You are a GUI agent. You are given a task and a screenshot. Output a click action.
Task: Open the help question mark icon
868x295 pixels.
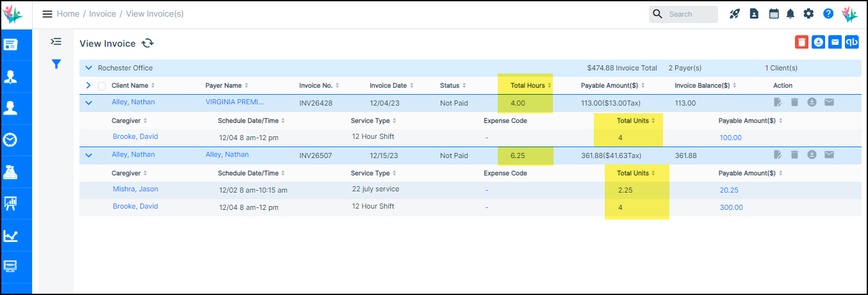[x=828, y=14]
